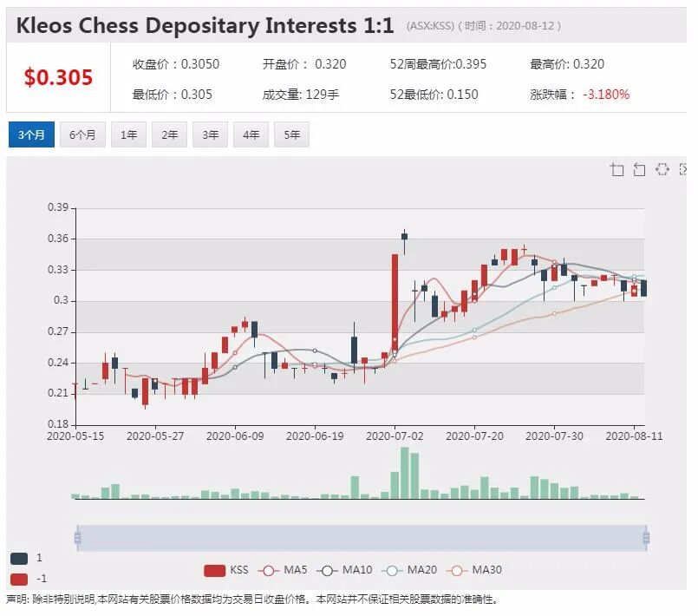
Task: Click the 52周最高价:0.395 text
Action: tap(438, 64)
